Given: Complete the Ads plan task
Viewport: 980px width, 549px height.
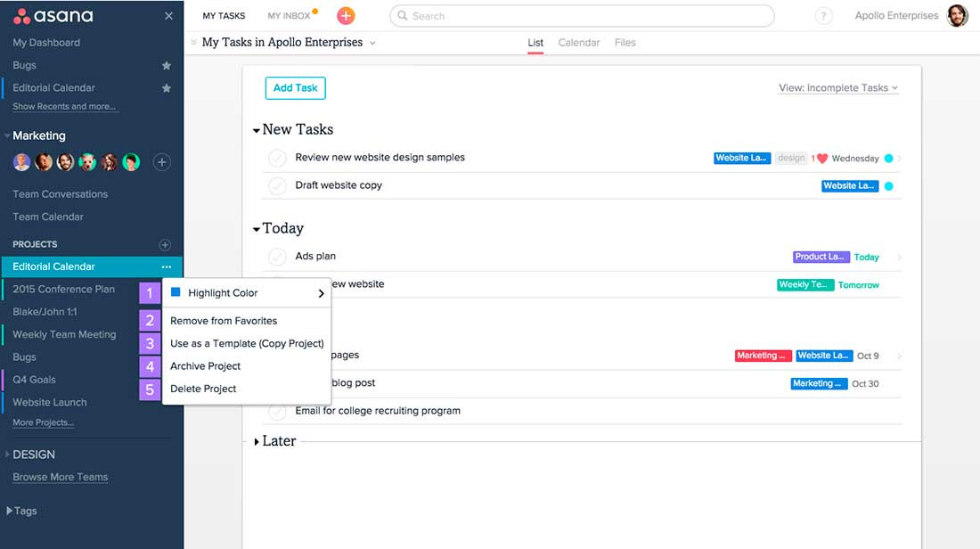Looking at the screenshot, I should click(x=277, y=257).
